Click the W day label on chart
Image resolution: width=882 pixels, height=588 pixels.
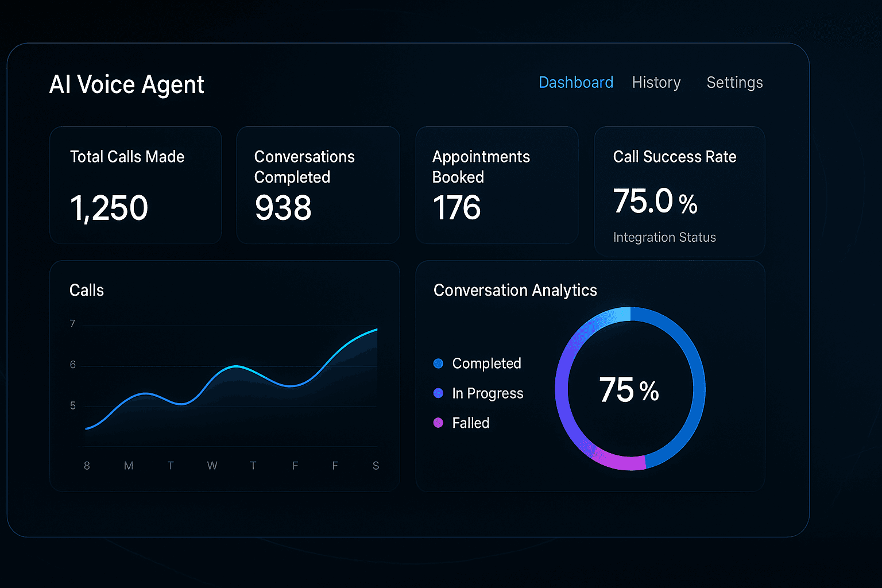pos(212,466)
